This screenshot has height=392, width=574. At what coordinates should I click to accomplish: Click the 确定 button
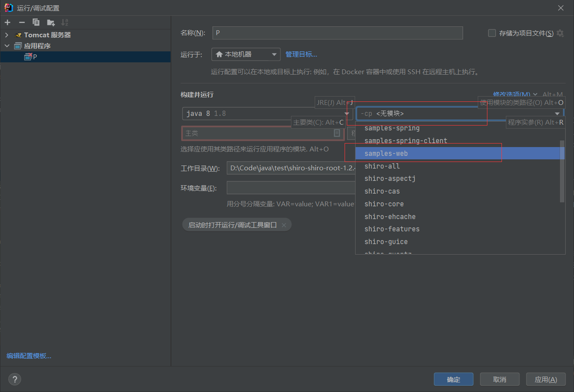click(x=454, y=379)
